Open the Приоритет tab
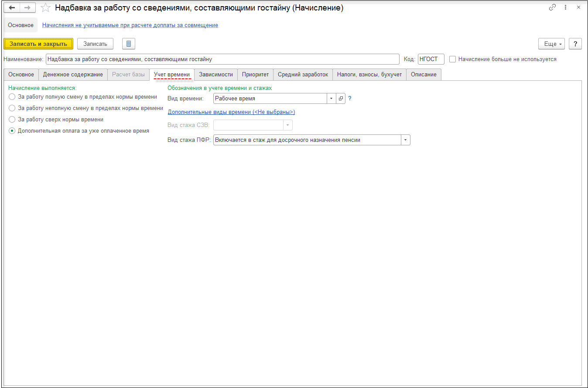 pos(256,75)
